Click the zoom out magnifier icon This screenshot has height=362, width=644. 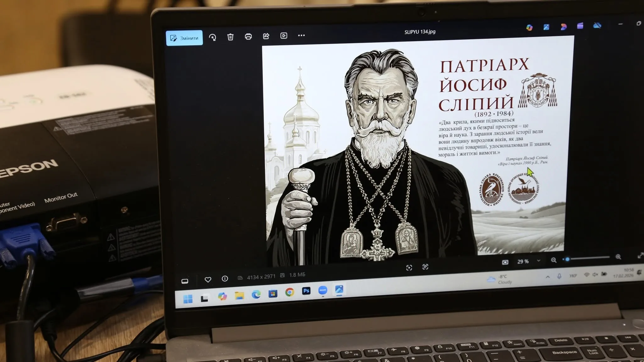pos(554,260)
